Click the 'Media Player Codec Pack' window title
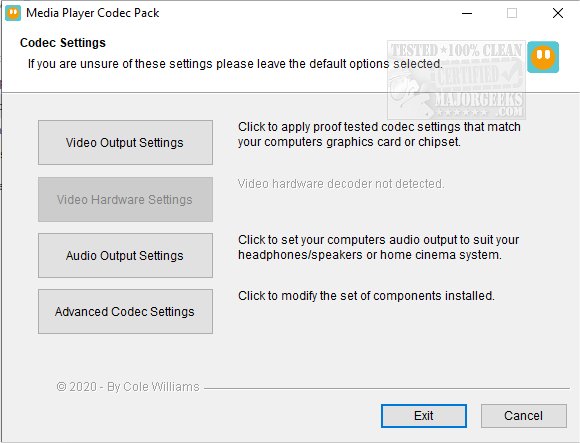Image resolution: width=580 pixels, height=443 pixels. tap(92, 13)
